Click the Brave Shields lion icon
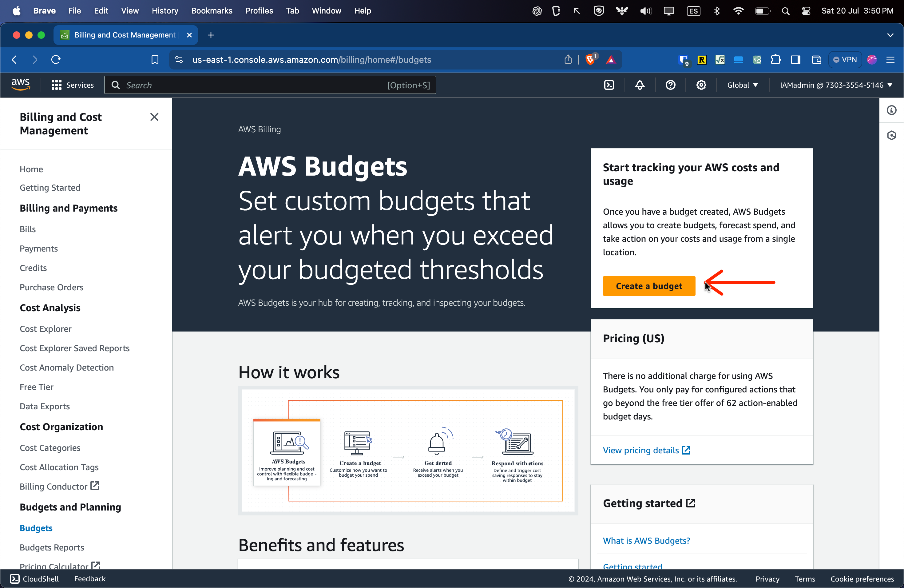 (590, 60)
